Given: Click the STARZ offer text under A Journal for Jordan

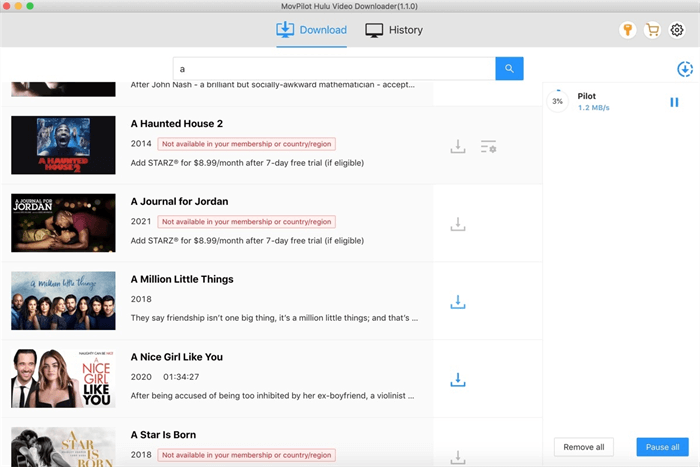Looking at the screenshot, I should pyautogui.click(x=247, y=241).
